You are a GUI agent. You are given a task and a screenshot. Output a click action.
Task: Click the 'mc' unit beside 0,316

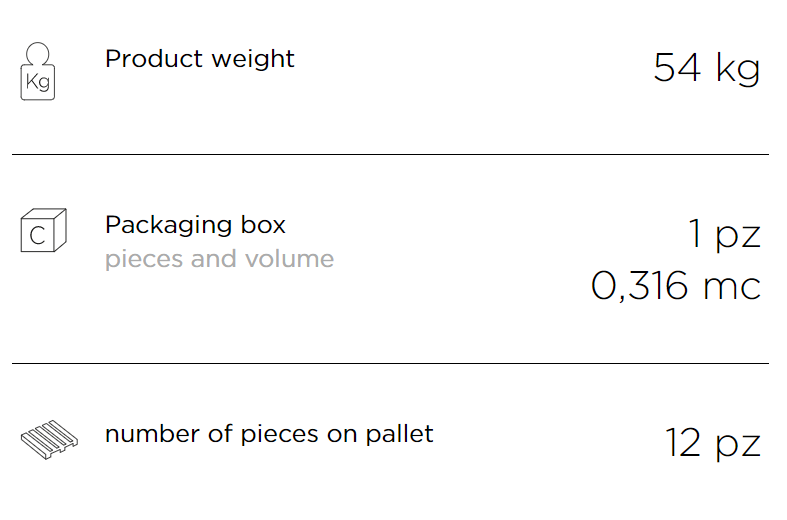click(732, 289)
